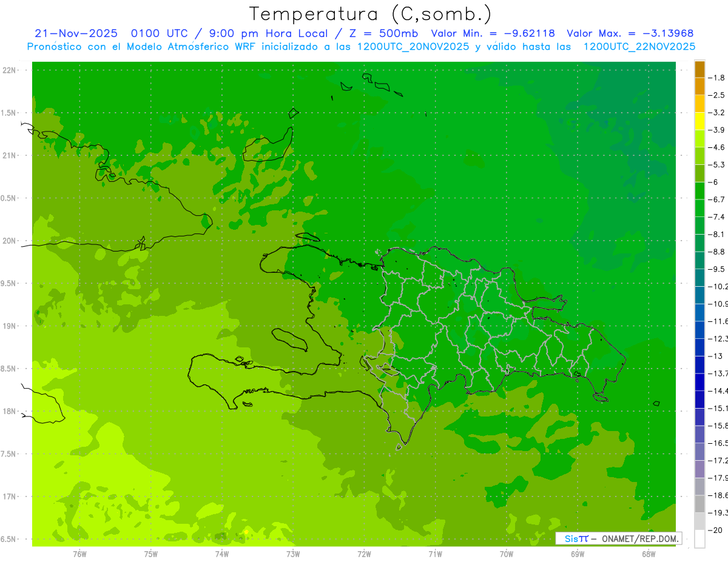Viewport: 728px width, 562px height.
Task: Click the "72W" longitude label
Action: coord(364,554)
